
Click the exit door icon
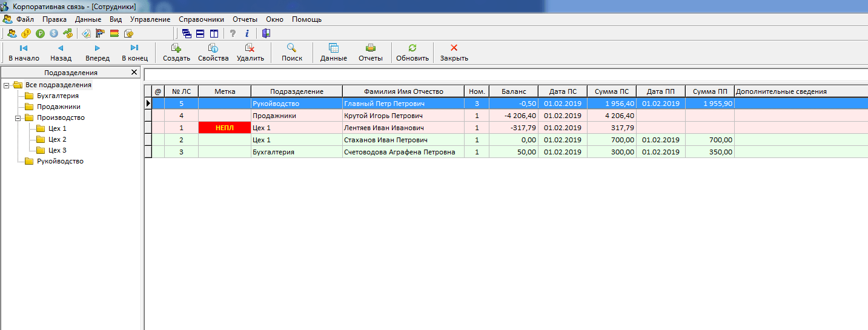point(266,33)
